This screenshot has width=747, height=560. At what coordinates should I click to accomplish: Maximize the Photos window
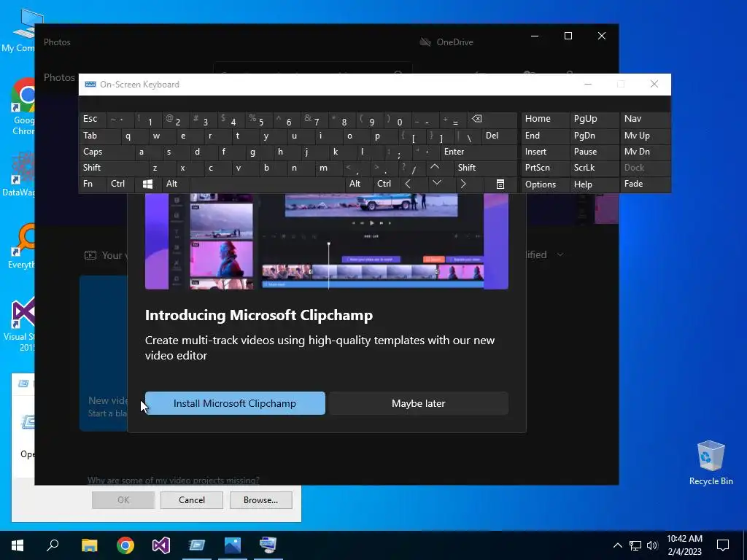[568, 36]
